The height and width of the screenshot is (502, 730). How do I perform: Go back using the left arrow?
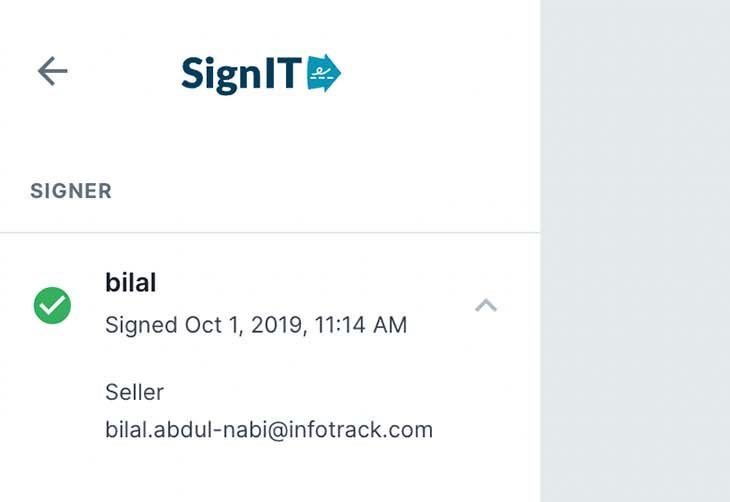[52, 71]
